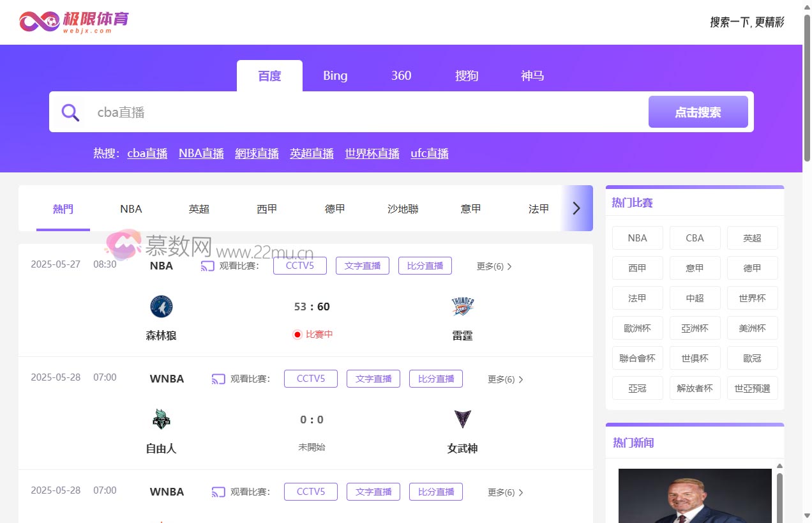Switch to the Bing search tab
812x523 pixels.
(x=335, y=75)
